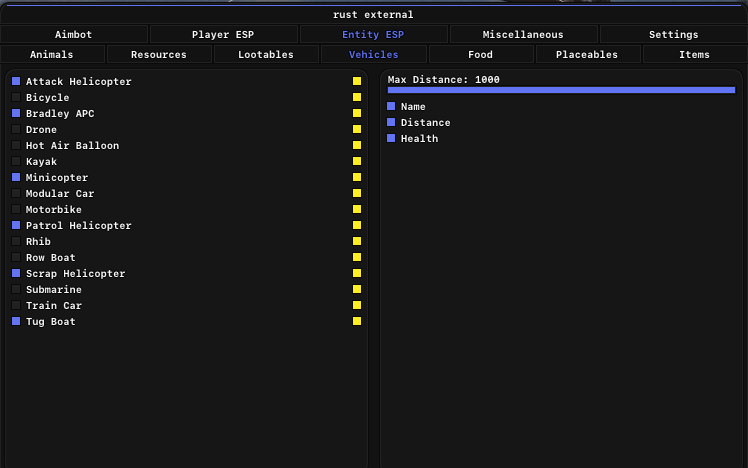
Task: Disable the Attack Helicopter checkbox
Action: [16, 81]
